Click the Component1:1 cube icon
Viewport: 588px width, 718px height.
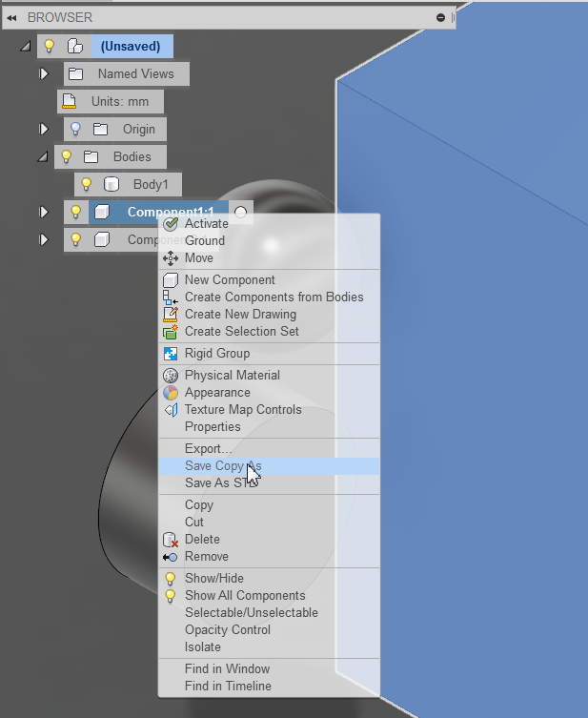[102, 212]
